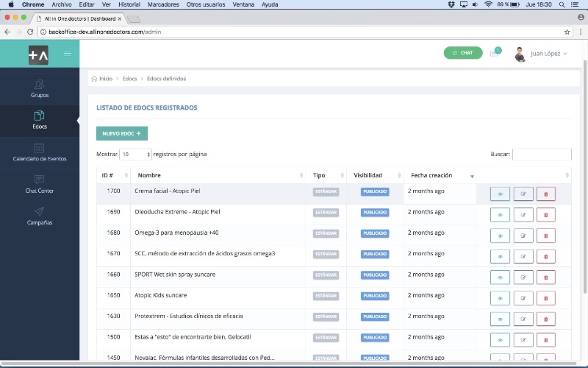
Task: Bookmark page with star icon
Action: tap(567, 32)
